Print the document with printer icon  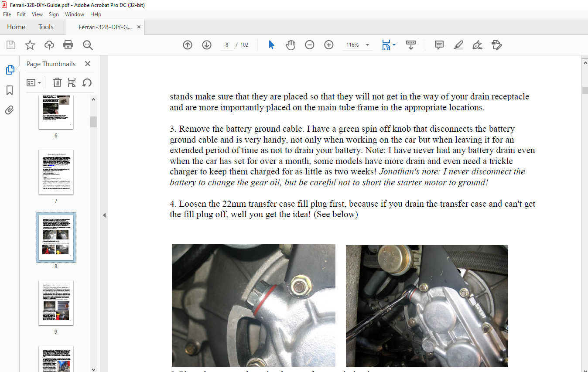(x=68, y=45)
